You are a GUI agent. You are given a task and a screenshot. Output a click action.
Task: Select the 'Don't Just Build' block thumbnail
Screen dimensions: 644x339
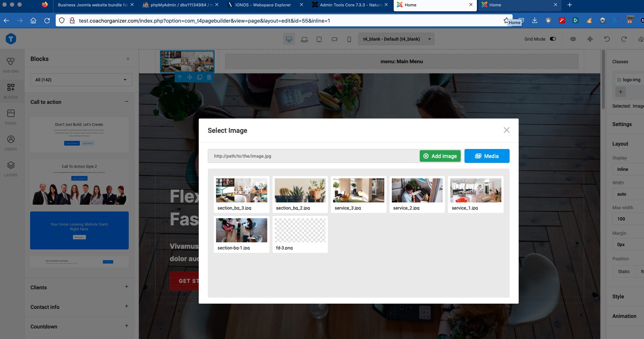point(79,135)
